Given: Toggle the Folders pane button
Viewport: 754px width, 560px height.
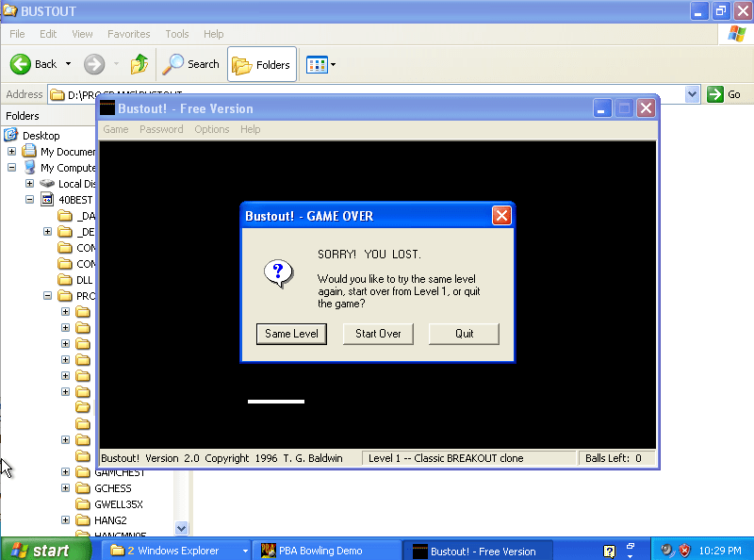Looking at the screenshot, I should click(262, 64).
